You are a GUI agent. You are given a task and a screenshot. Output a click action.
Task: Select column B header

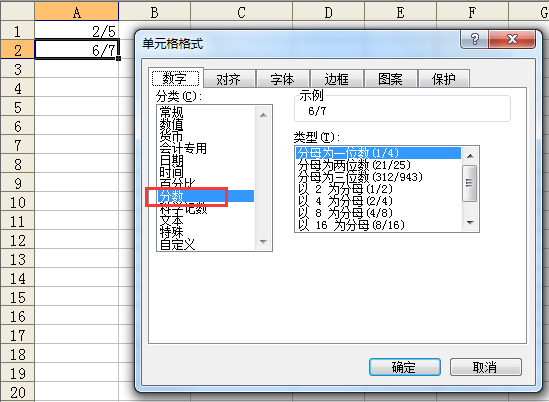[x=154, y=12]
